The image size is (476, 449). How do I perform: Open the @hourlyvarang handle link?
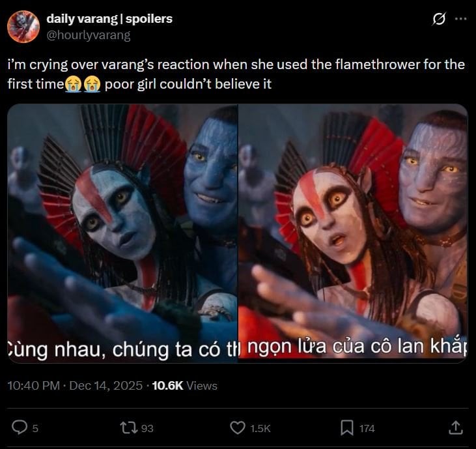pos(88,35)
